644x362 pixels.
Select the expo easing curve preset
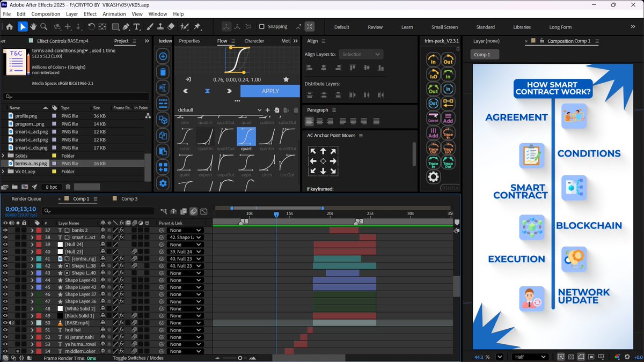tap(246, 165)
